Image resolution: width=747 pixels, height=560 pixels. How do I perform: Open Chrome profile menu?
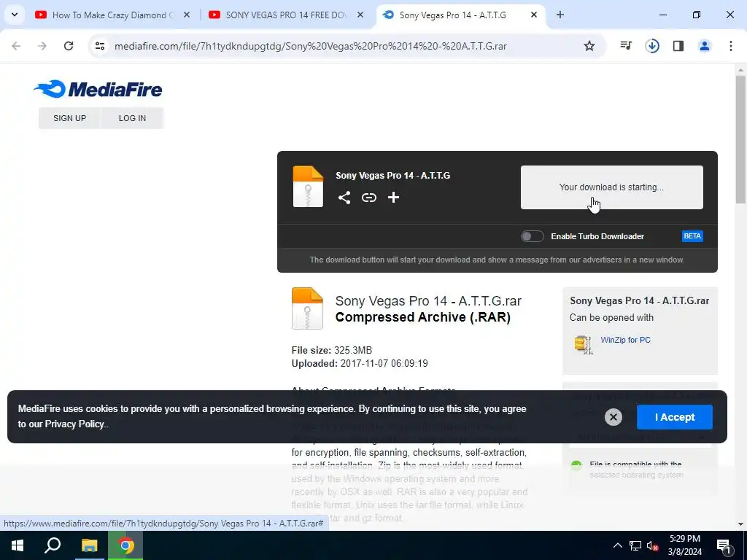click(x=705, y=46)
